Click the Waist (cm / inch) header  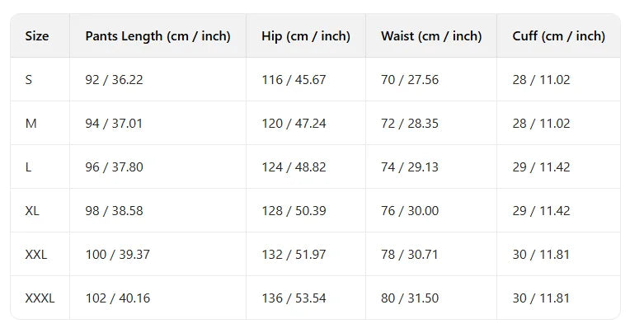click(x=430, y=36)
